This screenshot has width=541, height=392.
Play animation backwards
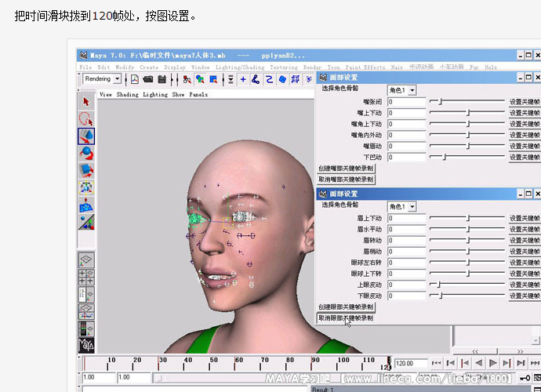[479, 363]
